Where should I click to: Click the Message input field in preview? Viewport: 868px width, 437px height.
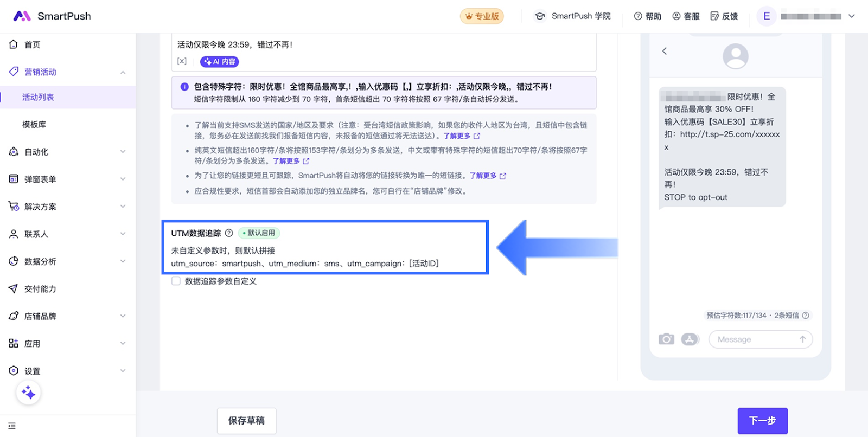pos(754,339)
